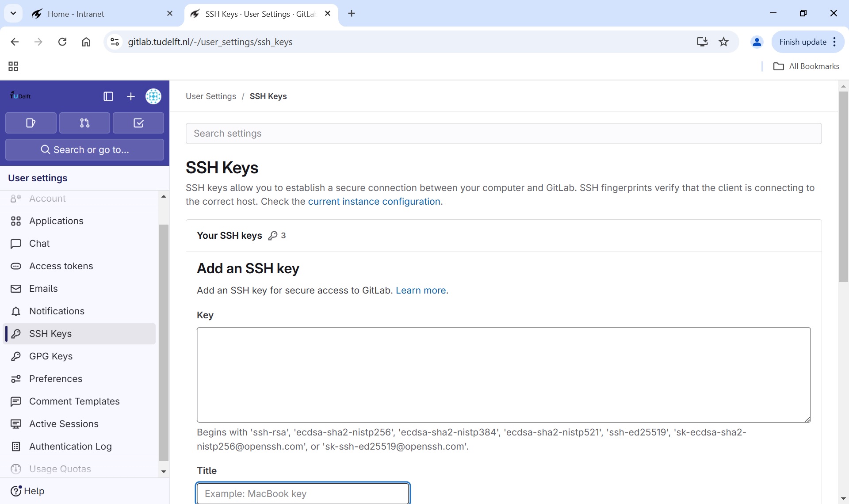The width and height of the screenshot is (849, 504).
Task: Click the SSH Keys breadcrumb text
Action: (268, 96)
